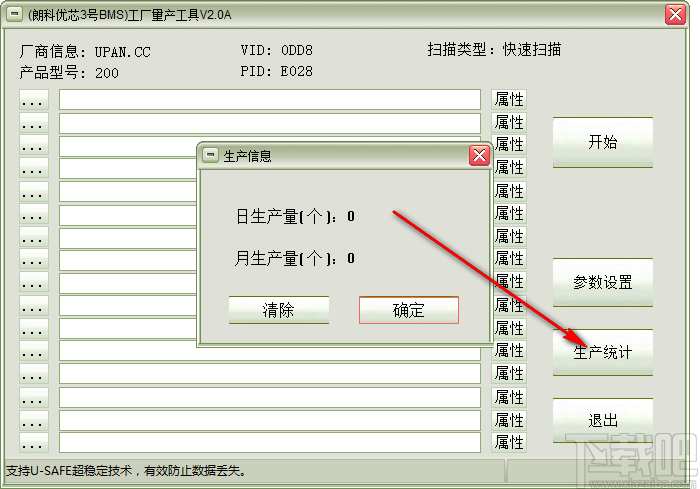
Task: Close the 生产信息 dialog with red X
Action: [479, 155]
